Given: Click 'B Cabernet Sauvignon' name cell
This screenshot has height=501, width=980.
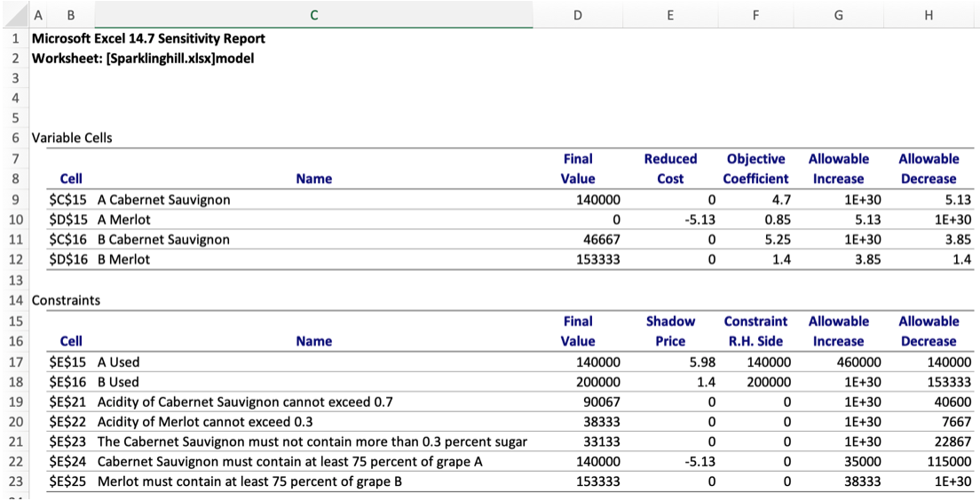Looking at the screenshot, I should pos(163,240).
